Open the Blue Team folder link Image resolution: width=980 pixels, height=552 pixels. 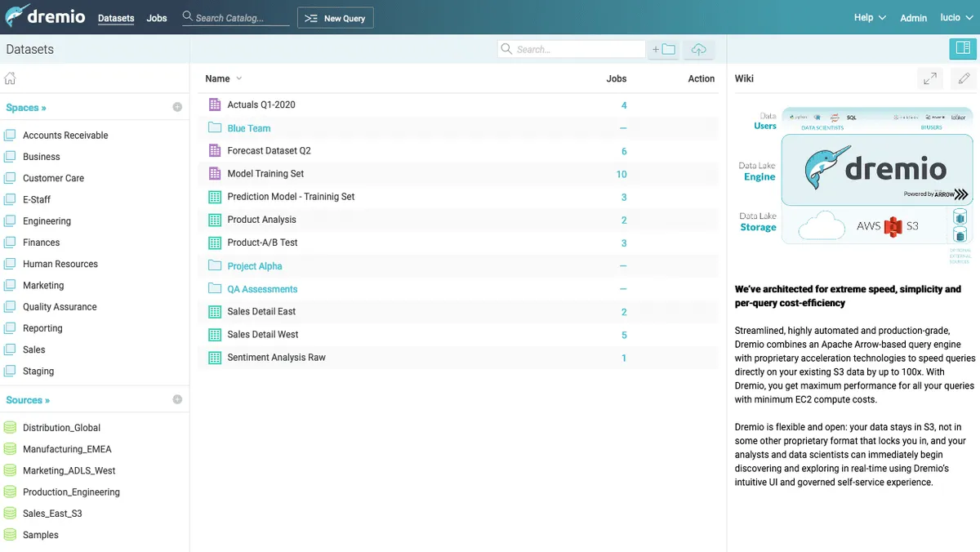point(248,128)
